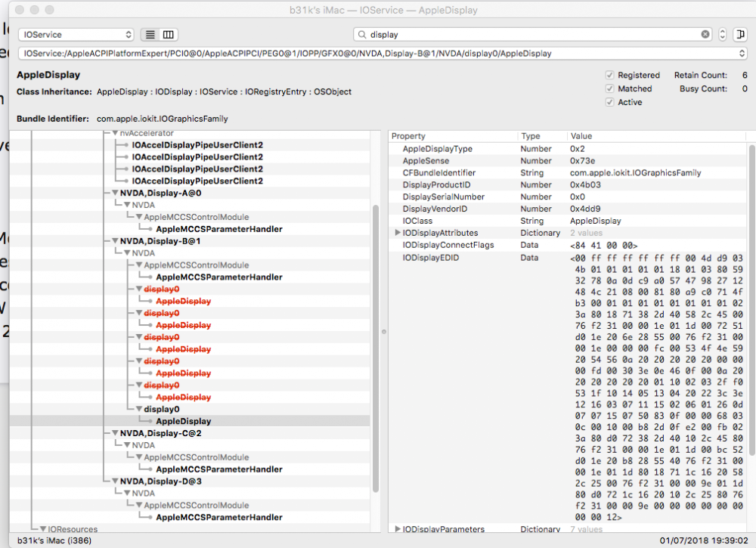The width and height of the screenshot is (756, 548).
Task: Select NVDA node under Display-D@3
Action: pos(143,494)
